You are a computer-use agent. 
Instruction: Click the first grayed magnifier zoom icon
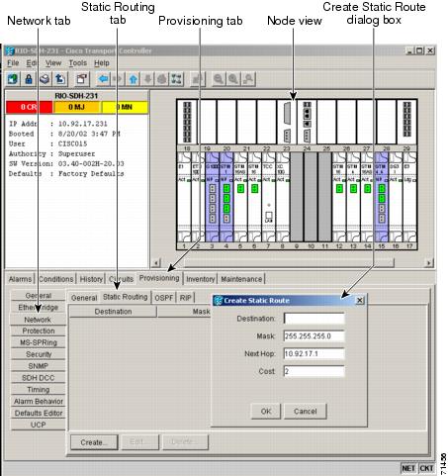218,79
